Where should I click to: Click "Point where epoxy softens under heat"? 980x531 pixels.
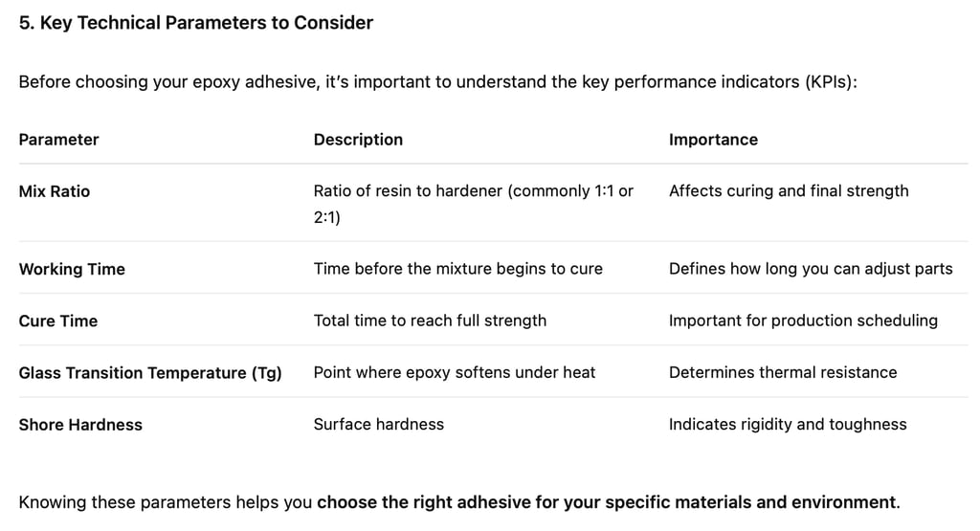(455, 373)
